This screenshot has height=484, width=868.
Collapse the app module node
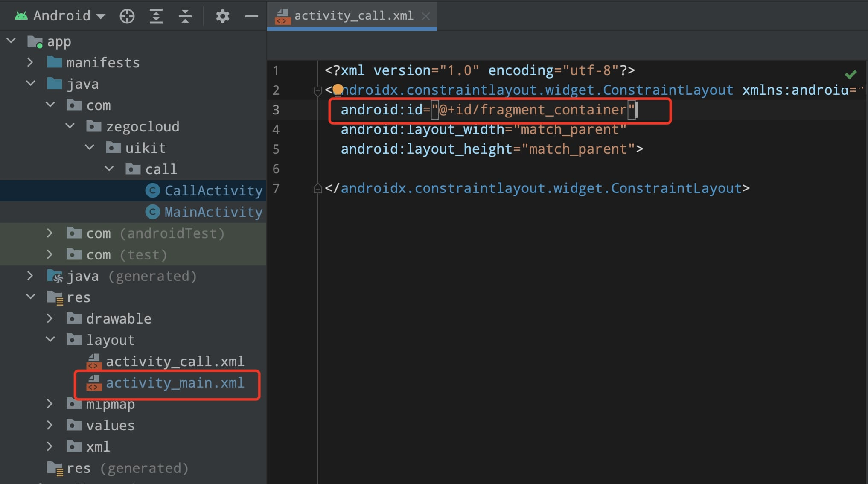(x=12, y=41)
